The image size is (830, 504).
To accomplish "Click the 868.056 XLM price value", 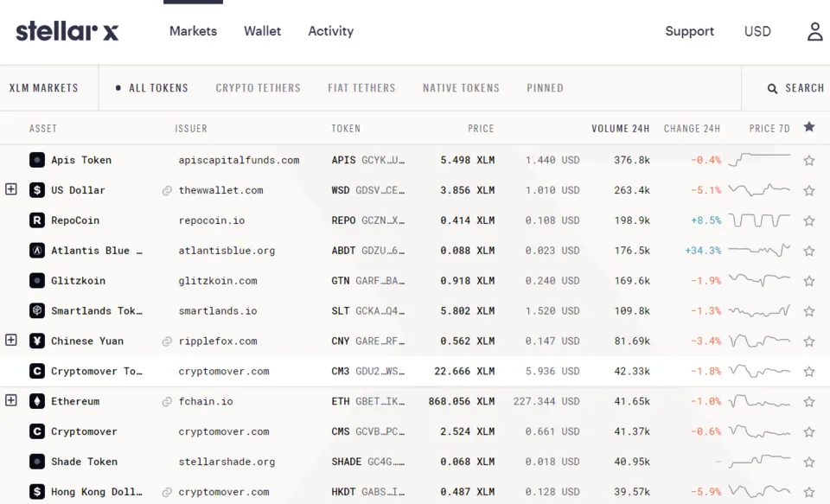I will 462,401.
